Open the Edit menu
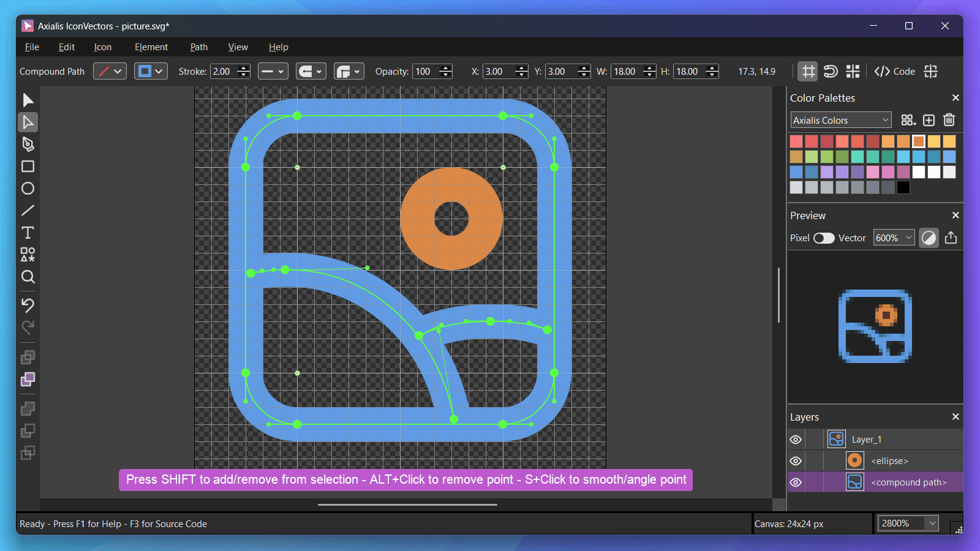The width and height of the screenshot is (980, 551). pos(67,47)
